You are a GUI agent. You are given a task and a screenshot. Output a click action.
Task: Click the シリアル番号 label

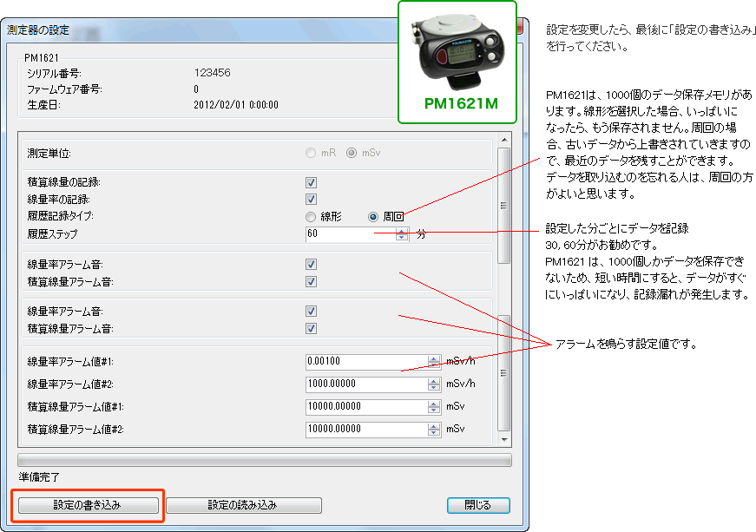pos(54,73)
